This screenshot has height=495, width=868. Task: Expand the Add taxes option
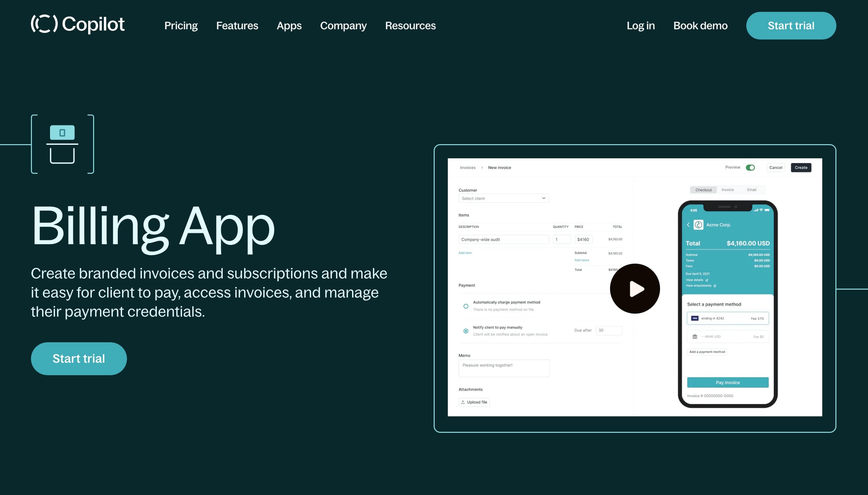pos(582,260)
